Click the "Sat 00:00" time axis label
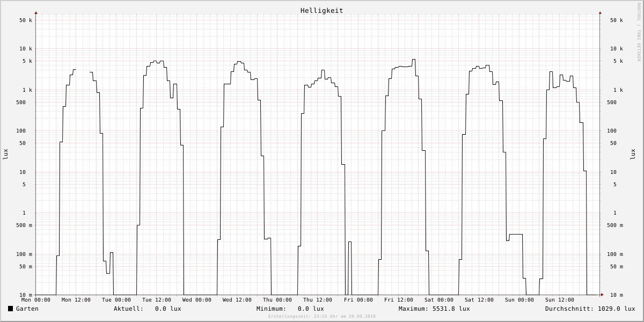This screenshot has height=322, width=644. tap(439, 300)
